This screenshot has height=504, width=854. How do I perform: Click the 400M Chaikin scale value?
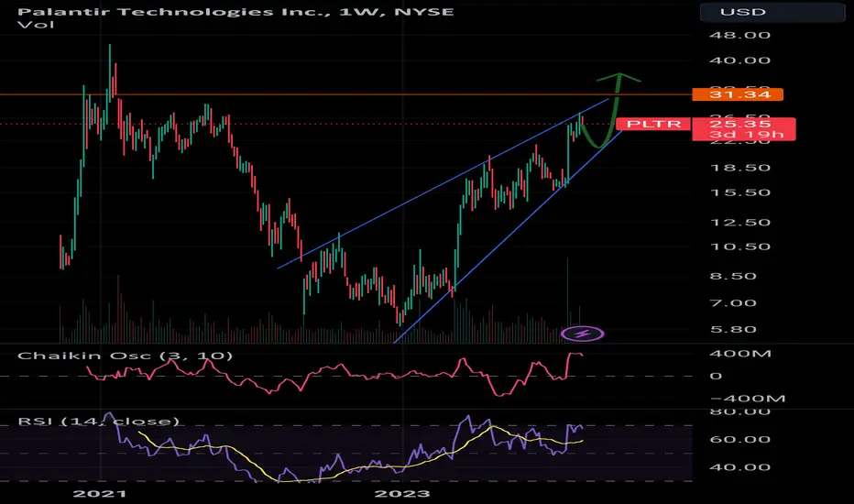[x=739, y=354]
